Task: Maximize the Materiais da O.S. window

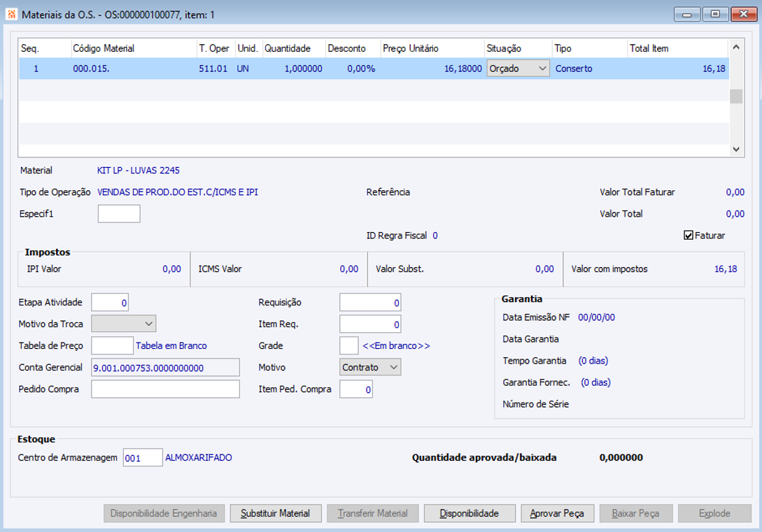Action: (714, 14)
